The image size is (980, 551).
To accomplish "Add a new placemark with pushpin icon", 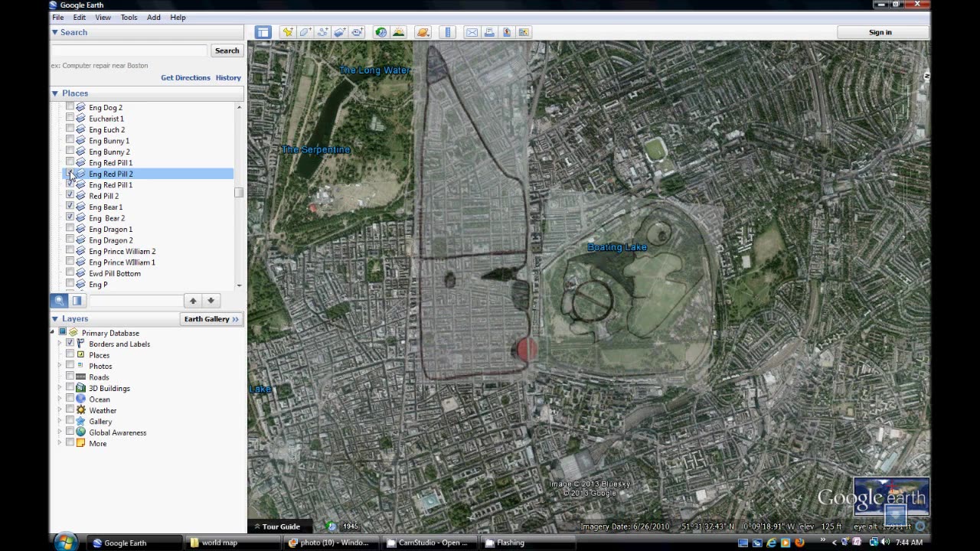I will (x=287, y=32).
